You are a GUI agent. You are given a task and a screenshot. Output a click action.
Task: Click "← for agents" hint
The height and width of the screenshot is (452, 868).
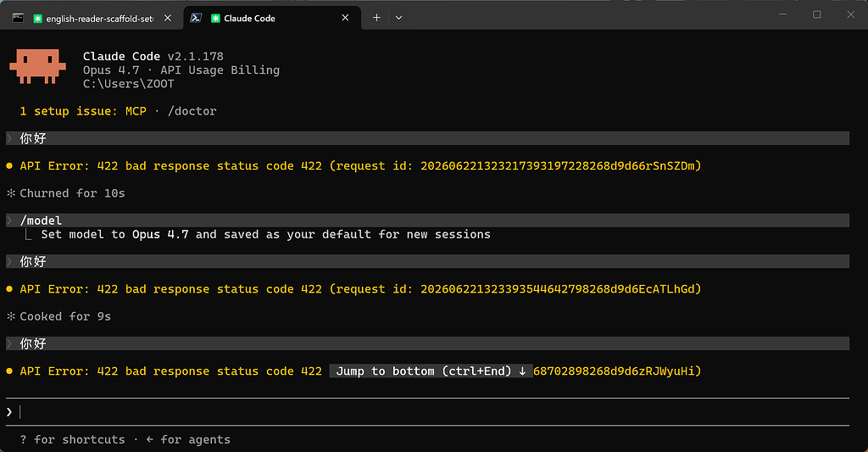[188, 440]
